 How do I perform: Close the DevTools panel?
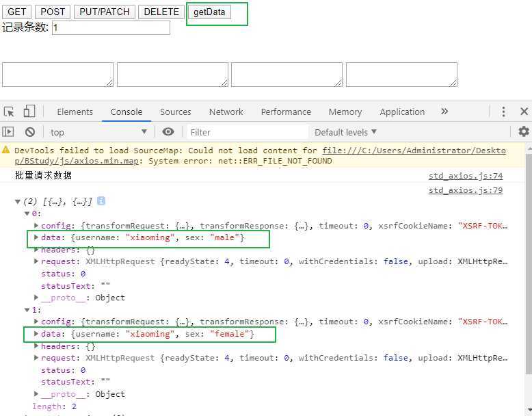[x=524, y=112]
